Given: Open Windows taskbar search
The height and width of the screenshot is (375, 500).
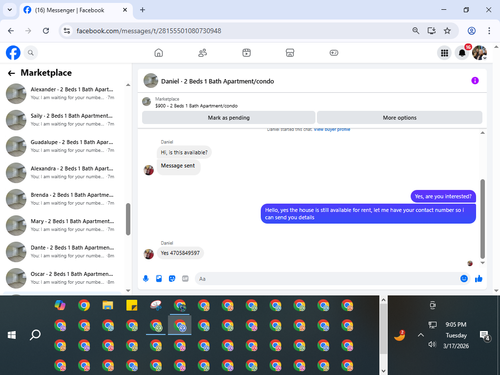Looking at the screenshot, I should coord(35,335).
